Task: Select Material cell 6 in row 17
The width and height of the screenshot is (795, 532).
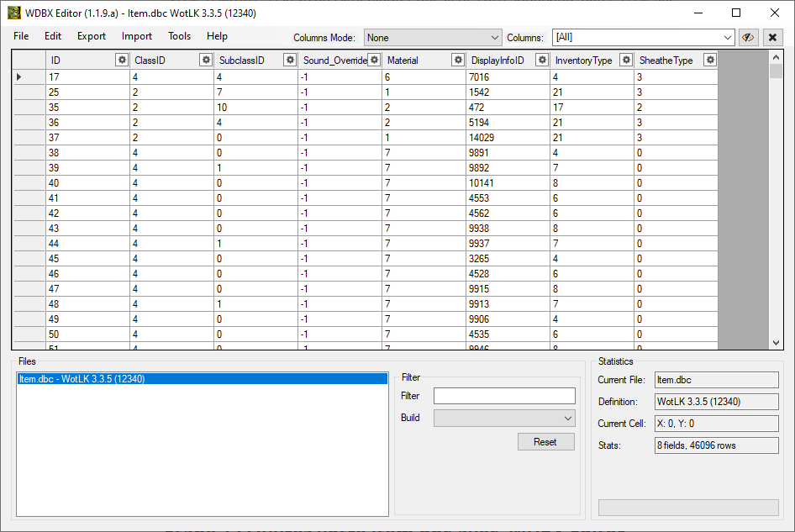Action: click(424, 77)
